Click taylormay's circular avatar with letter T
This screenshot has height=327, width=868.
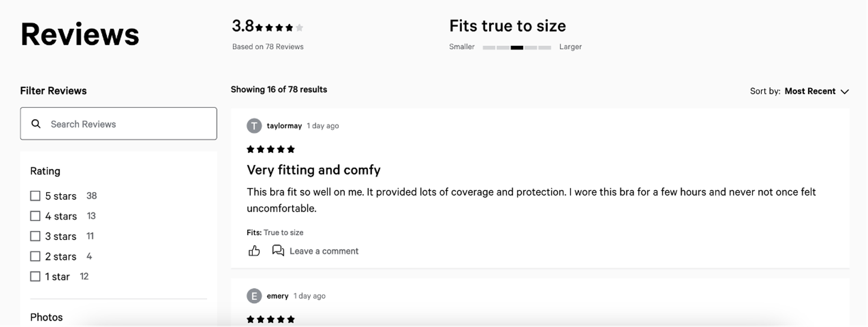[x=254, y=126]
